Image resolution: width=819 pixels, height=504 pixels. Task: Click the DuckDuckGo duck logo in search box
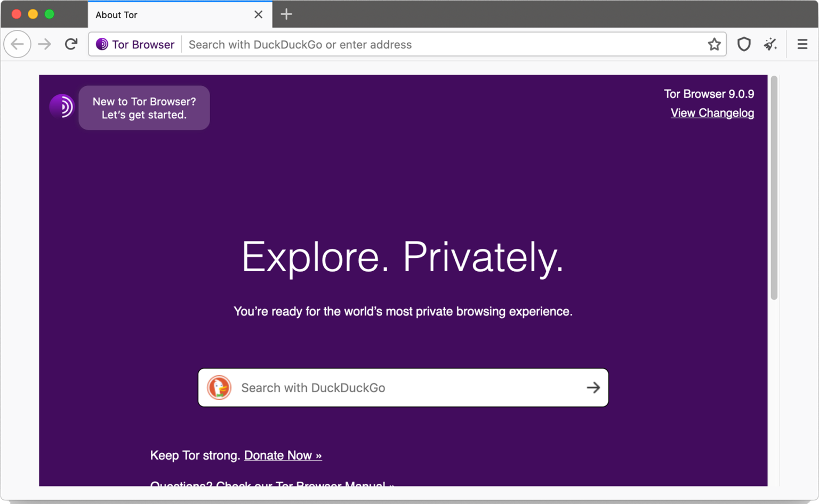pyautogui.click(x=219, y=387)
